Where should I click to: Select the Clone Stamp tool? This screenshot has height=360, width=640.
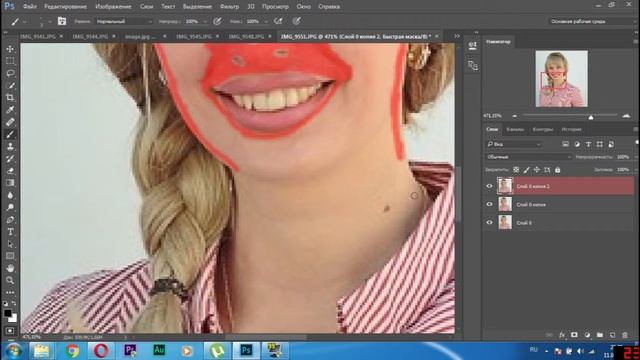coord(10,147)
